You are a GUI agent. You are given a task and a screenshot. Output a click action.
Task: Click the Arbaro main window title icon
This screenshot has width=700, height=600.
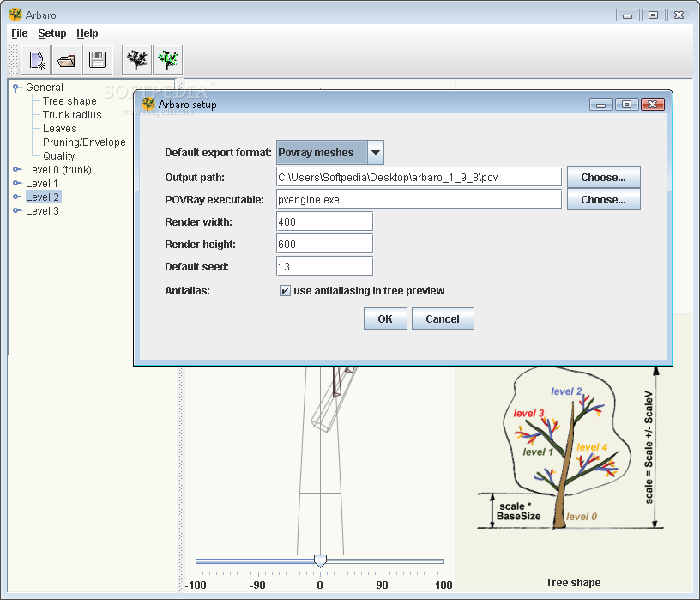15,15
